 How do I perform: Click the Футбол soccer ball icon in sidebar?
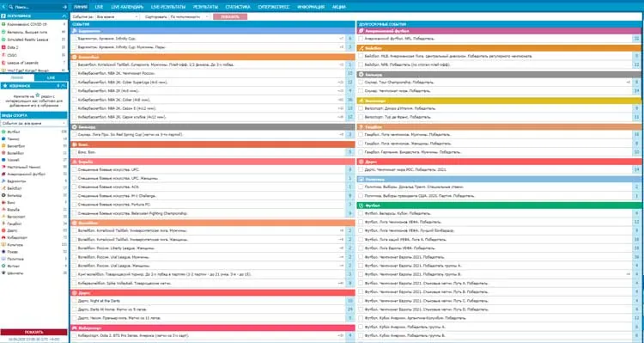click(3, 132)
